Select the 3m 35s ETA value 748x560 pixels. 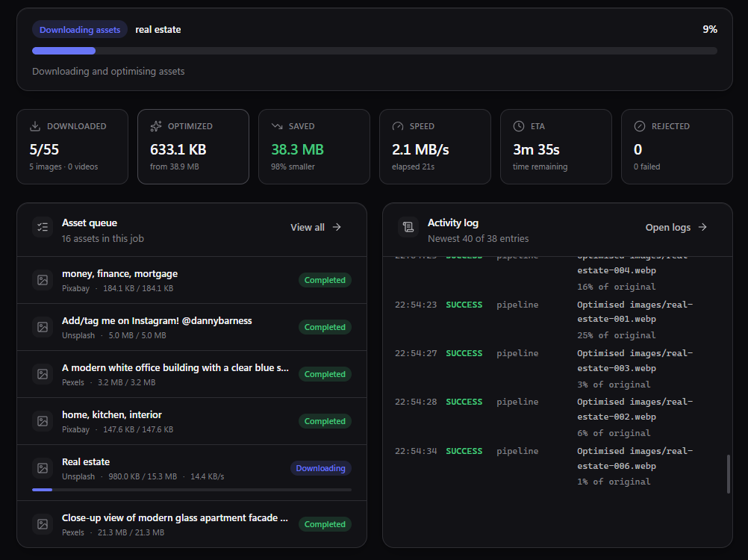point(536,150)
